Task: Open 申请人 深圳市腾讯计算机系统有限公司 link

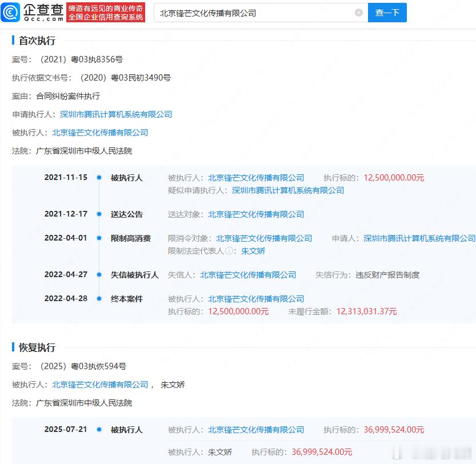Action: [419, 238]
